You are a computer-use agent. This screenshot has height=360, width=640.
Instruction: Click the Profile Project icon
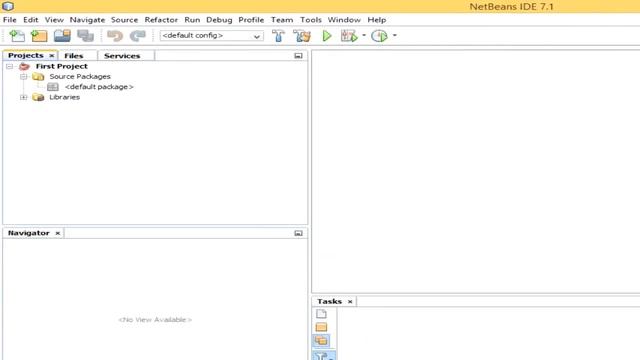coord(379,36)
